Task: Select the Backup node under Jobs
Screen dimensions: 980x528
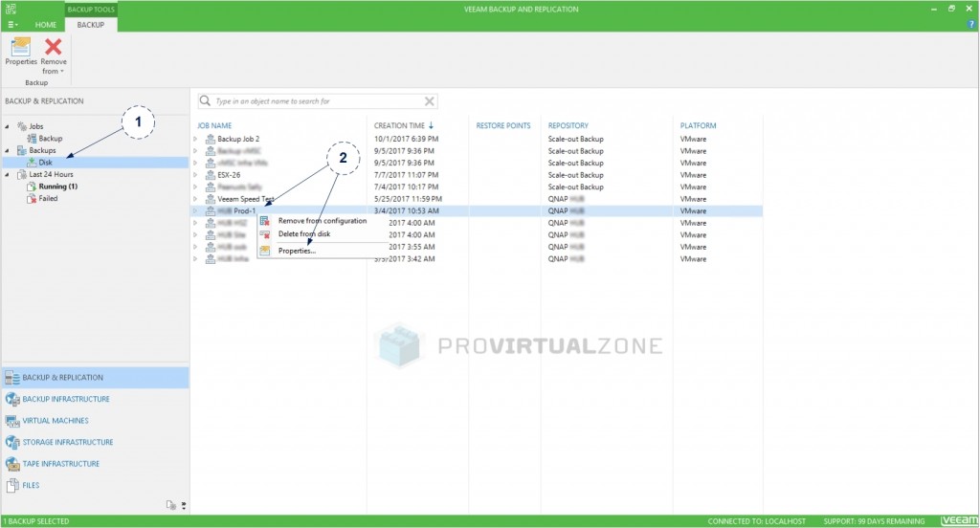Action: tap(51, 138)
